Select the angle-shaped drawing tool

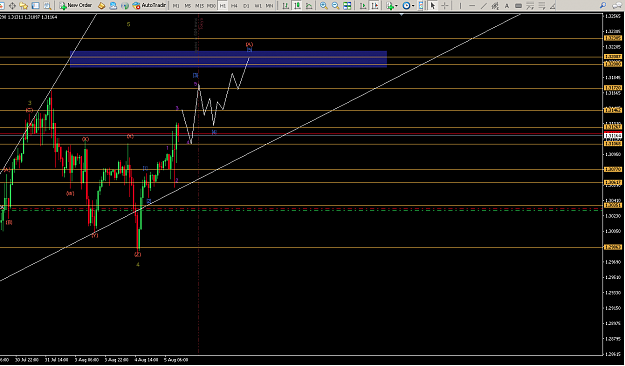pos(552,6)
